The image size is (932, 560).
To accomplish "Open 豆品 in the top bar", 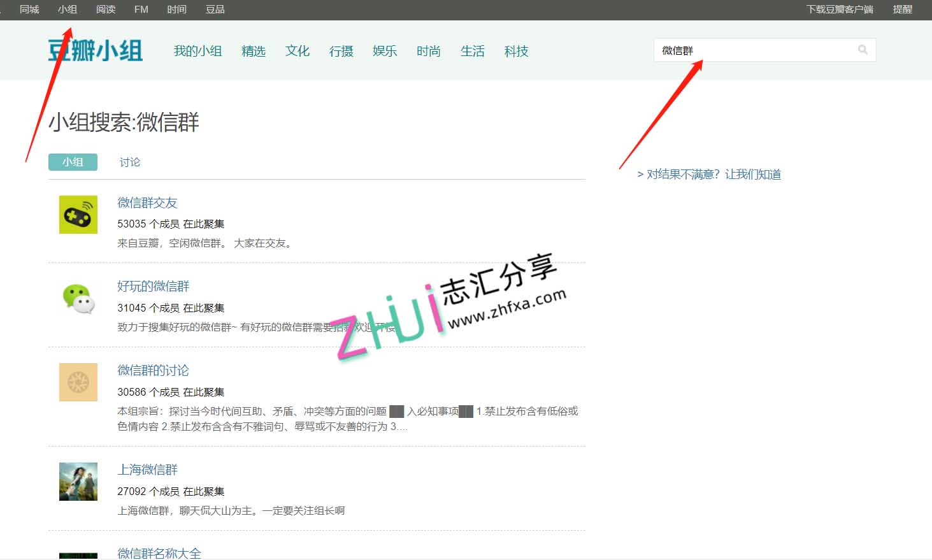I will click(x=215, y=10).
